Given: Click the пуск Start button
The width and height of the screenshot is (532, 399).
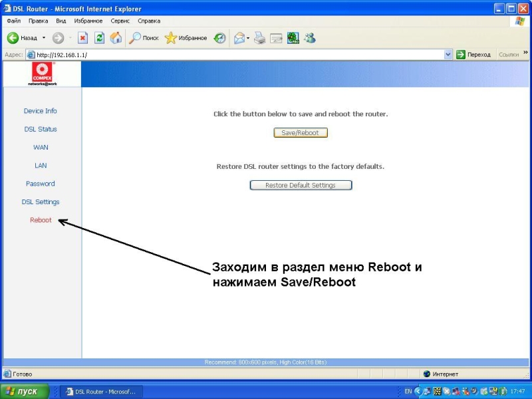Looking at the screenshot, I should [25, 392].
